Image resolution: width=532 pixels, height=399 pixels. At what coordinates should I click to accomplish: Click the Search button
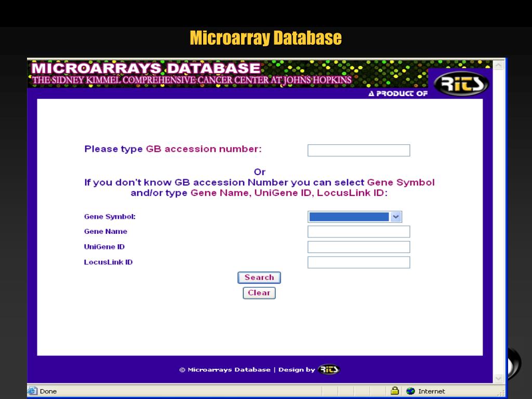pyautogui.click(x=259, y=277)
